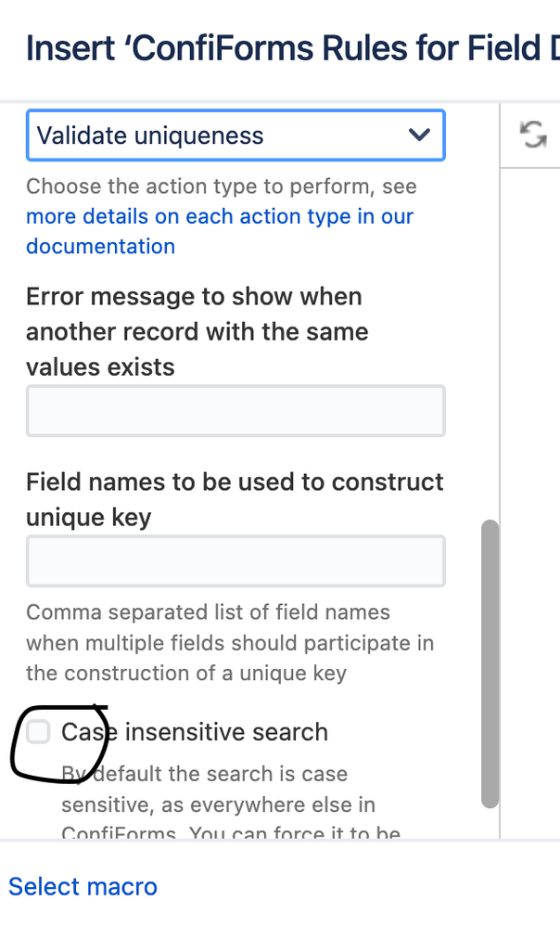Open 'more details on each action type' link
Image resolution: width=560 pixels, height=926 pixels.
220,216
